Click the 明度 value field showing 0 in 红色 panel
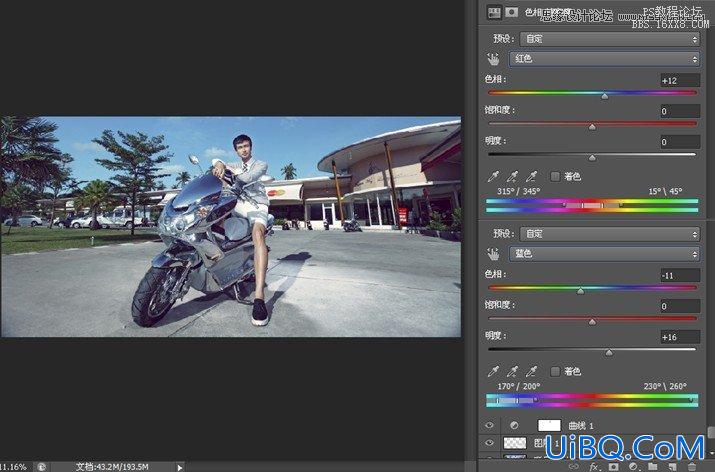Screen dimensions: 715x472 click(x=680, y=142)
